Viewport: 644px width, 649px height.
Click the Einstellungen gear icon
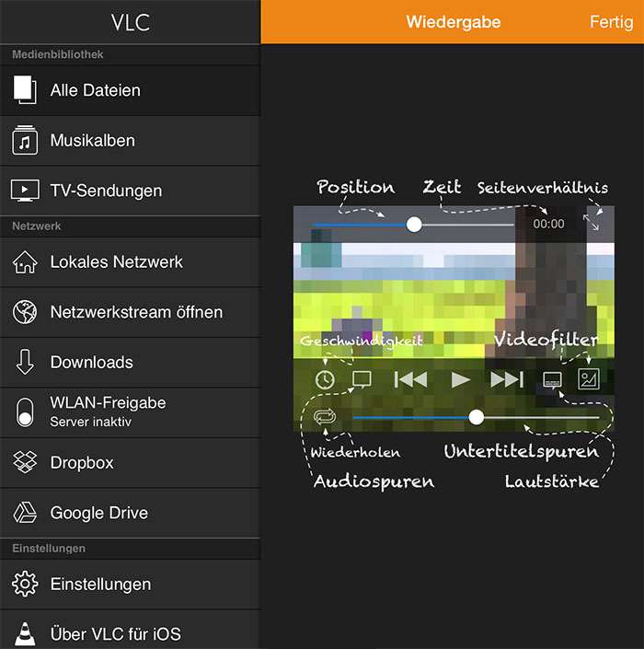coord(25,584)
